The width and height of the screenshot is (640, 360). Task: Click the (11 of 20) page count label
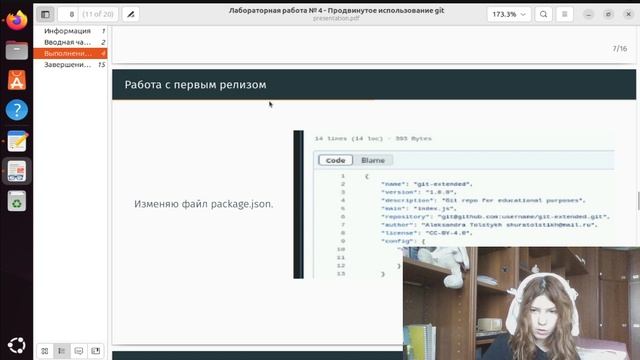[98, 14]
